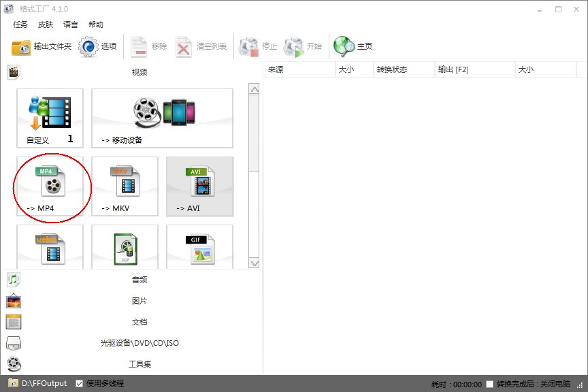Click the scrollbar down arrow
The width and height of the screenshot is (588, 392).
pyautogui.click(x=255, y=264)
